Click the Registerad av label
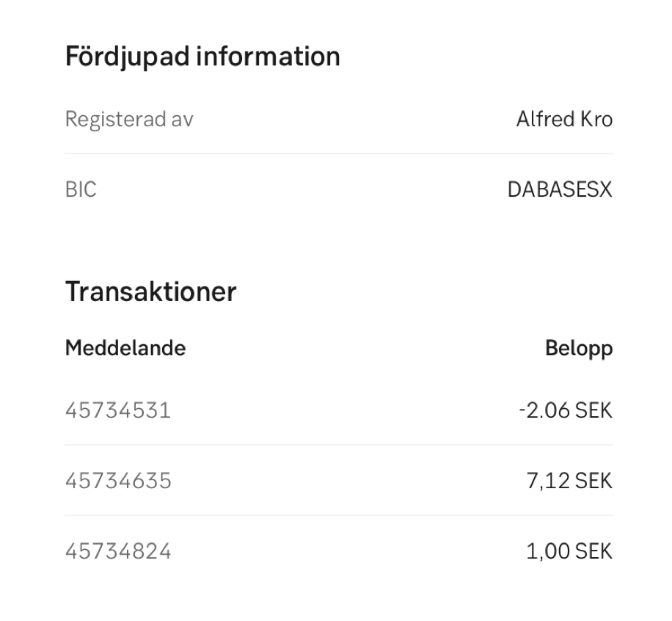 [129, 119]
